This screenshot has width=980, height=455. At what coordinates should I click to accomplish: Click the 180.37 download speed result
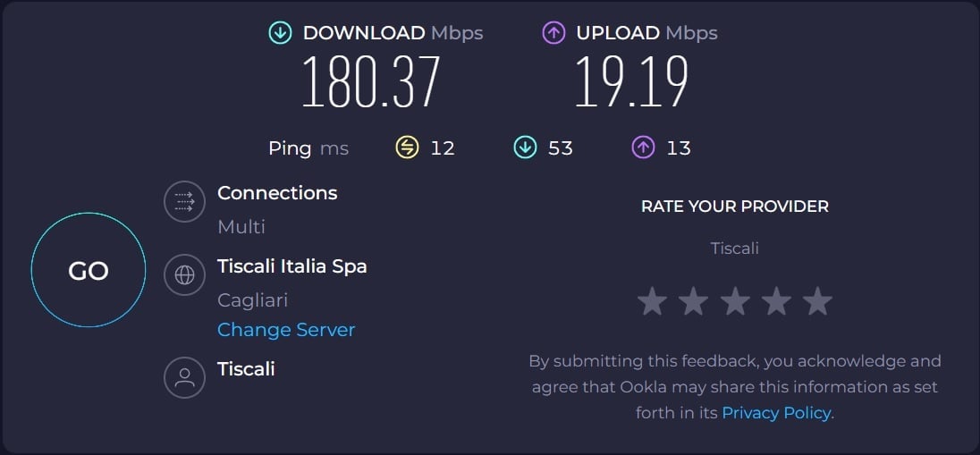(x=370, y=81)
